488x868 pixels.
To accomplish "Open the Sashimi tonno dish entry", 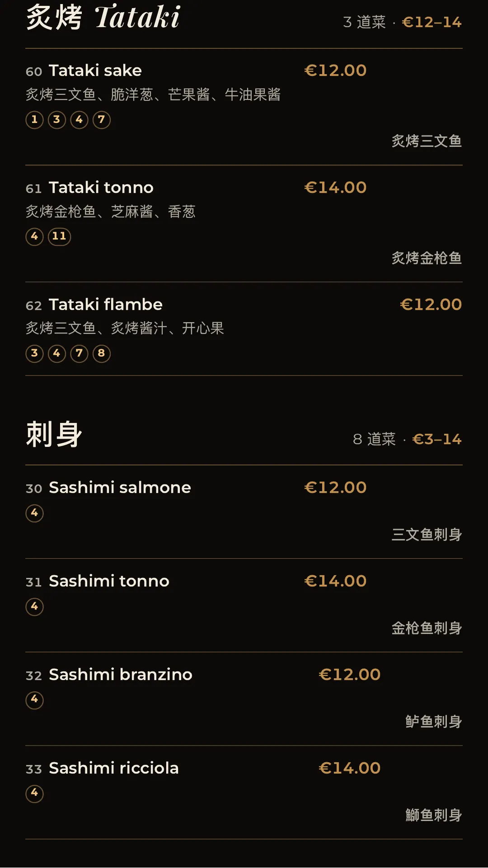I will coord(244,605).
